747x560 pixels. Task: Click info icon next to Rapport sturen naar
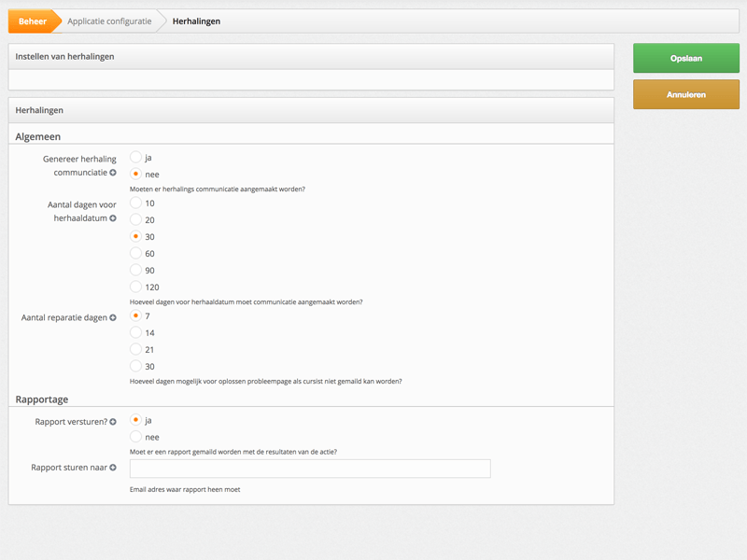113,468
